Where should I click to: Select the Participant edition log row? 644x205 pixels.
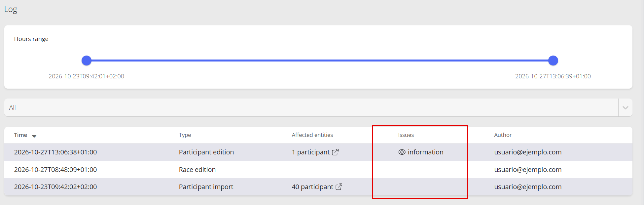[318, 152]
